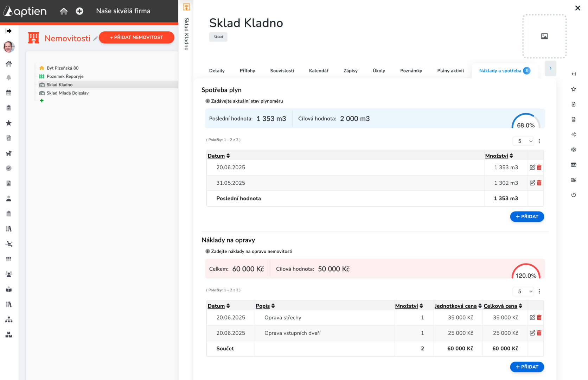This screenshot has width=588, height=380.
Task: Select Byt Plzeňská 80 in tree
Action: click(x=63, y=68)
